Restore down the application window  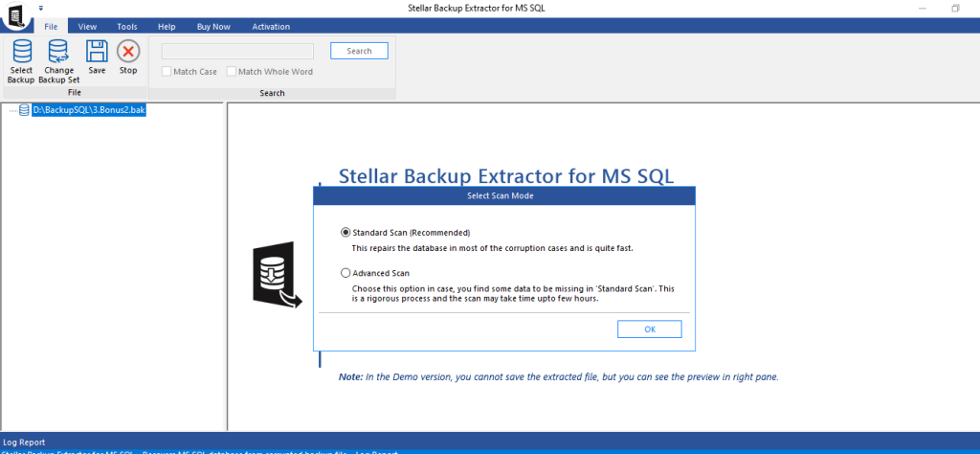955,8
